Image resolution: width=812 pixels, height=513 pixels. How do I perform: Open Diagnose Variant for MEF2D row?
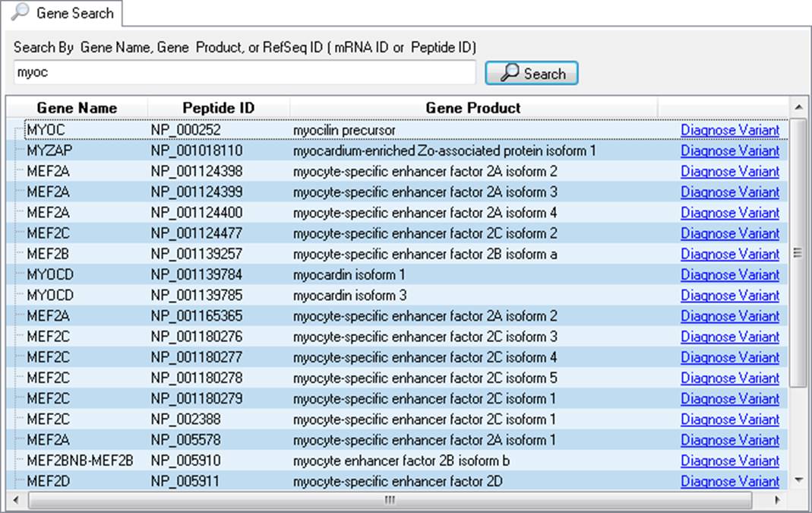point(730,481)
